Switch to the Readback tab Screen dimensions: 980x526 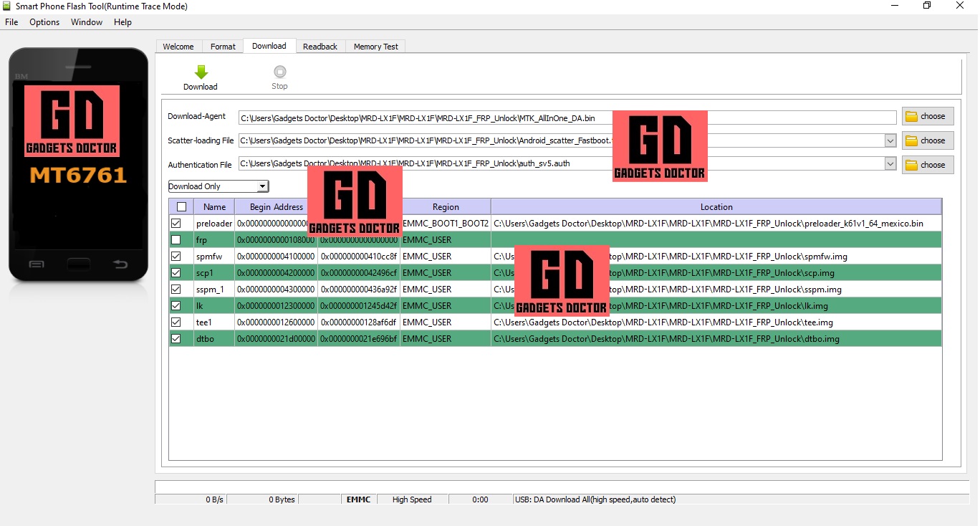tap(320, 47)
